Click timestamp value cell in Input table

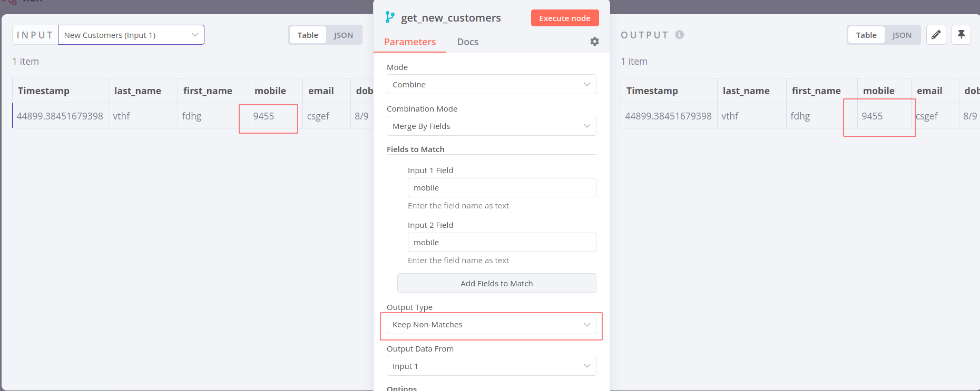coord(61,116)
